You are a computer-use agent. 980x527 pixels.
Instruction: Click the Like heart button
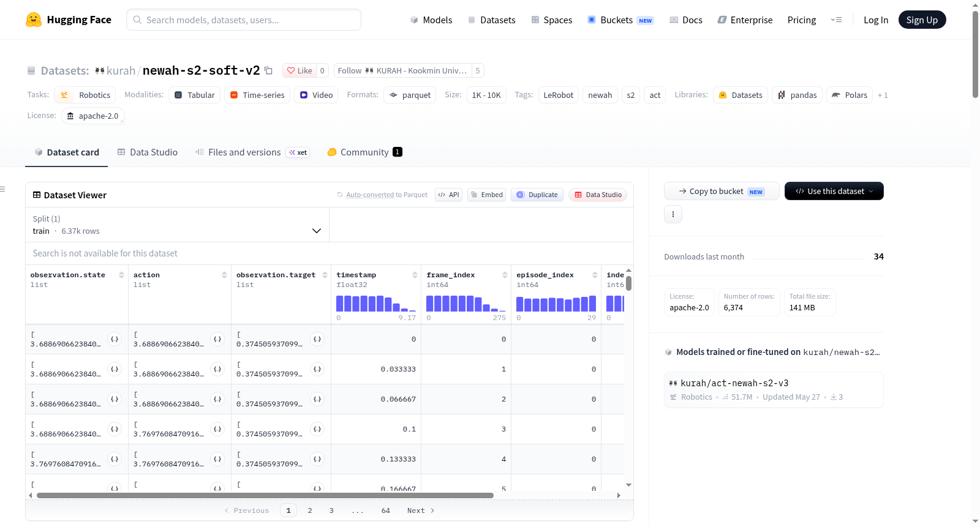300,70
